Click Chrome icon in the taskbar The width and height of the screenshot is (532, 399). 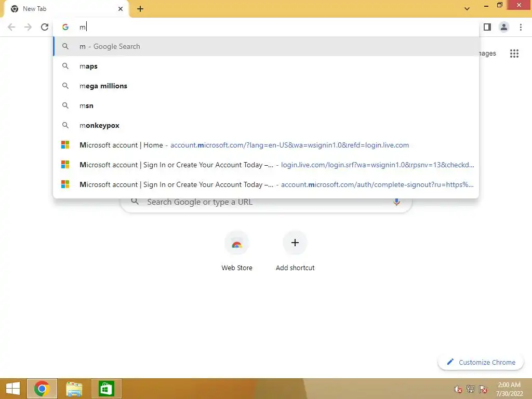[42, 389]
